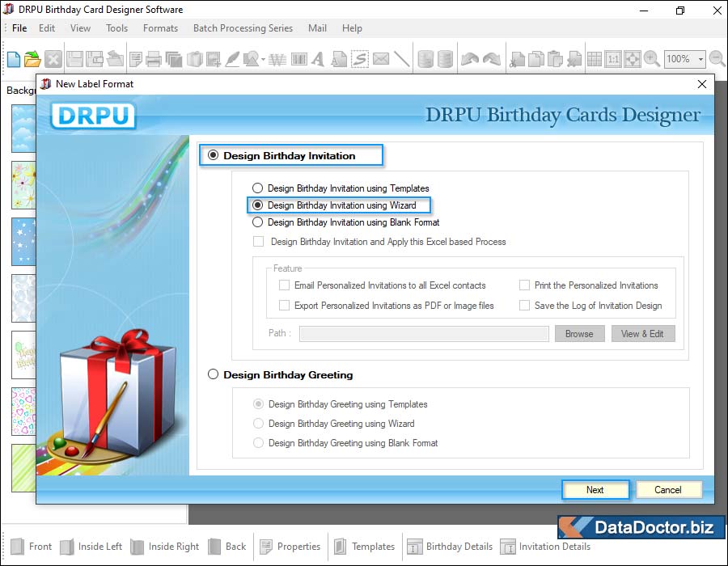This screenshot has width=728, height=566.
Task: Click the Copy pages toolbar icon
Action: pos(536,59)
